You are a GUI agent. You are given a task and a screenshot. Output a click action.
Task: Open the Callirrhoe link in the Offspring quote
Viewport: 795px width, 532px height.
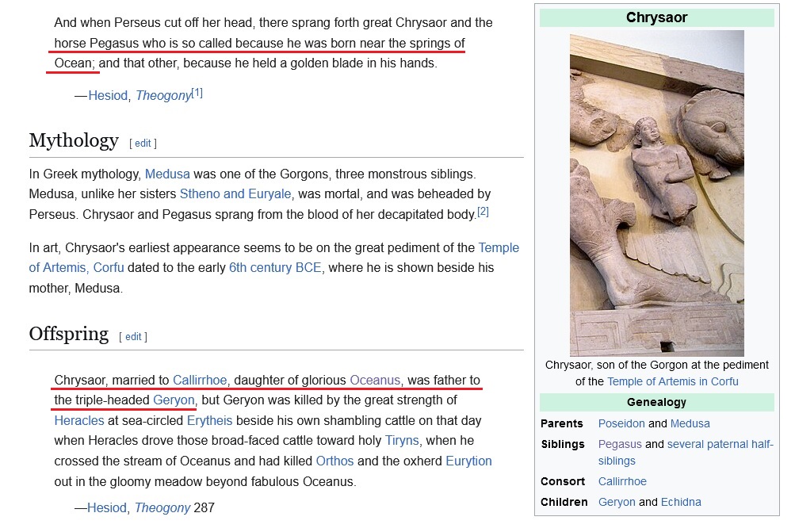pyautogui.click(x=200, y=380)
